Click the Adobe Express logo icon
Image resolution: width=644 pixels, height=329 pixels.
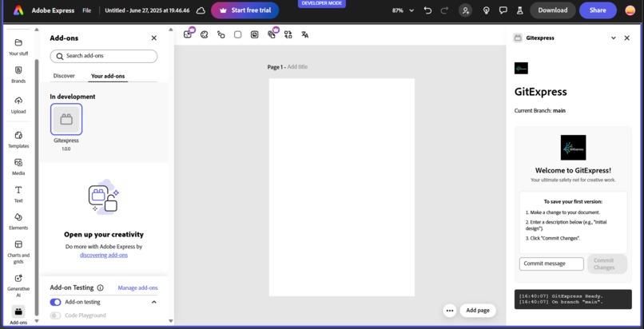click(18, 10)
